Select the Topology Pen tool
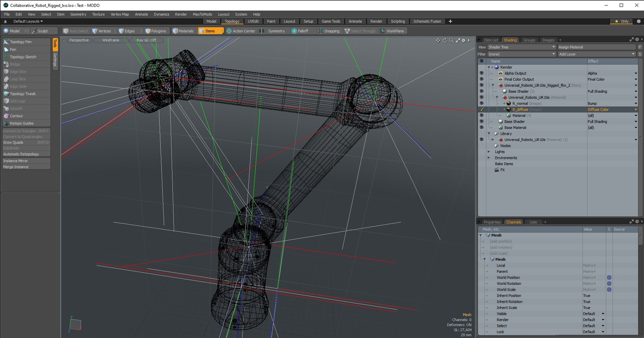 point(26,42)
